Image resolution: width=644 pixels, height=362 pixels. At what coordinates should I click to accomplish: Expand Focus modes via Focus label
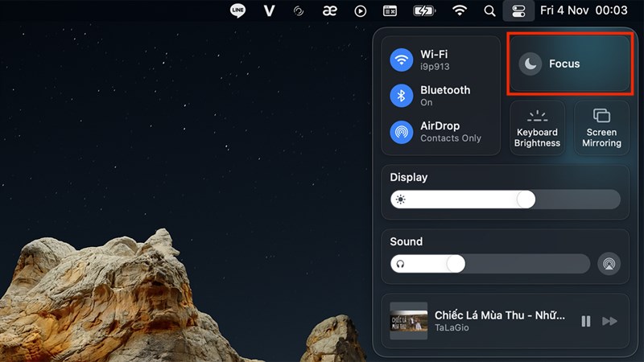pyautogui.click(x=564, y=64)
